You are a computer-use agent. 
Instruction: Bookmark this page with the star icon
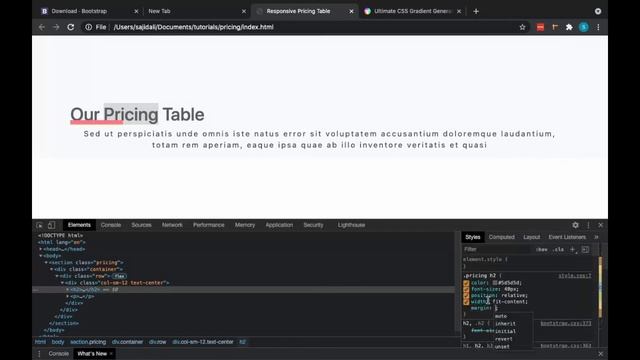[x=522, y=27]
